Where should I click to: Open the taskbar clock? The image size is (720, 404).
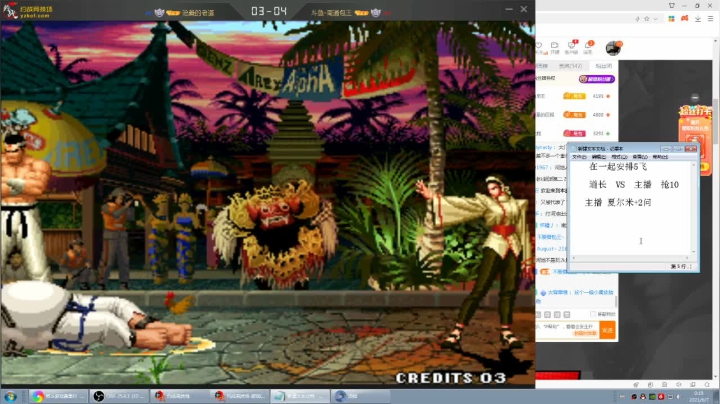click(700, 396)
